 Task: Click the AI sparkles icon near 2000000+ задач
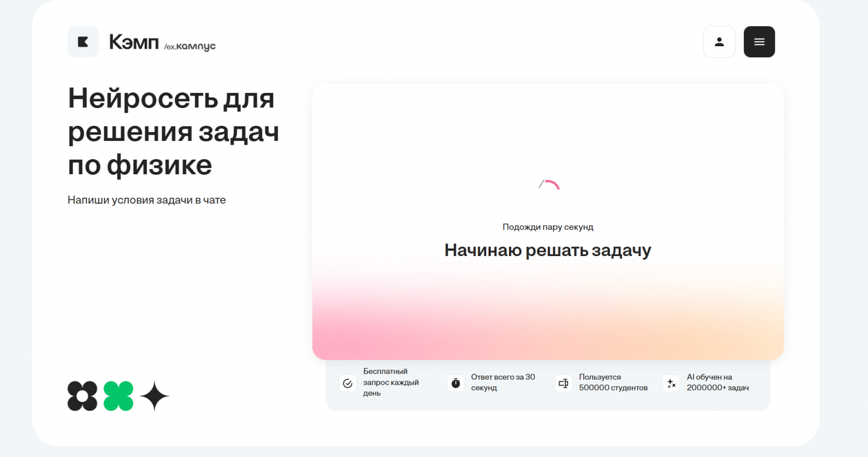pyautogui.click(x=671, y=383)
